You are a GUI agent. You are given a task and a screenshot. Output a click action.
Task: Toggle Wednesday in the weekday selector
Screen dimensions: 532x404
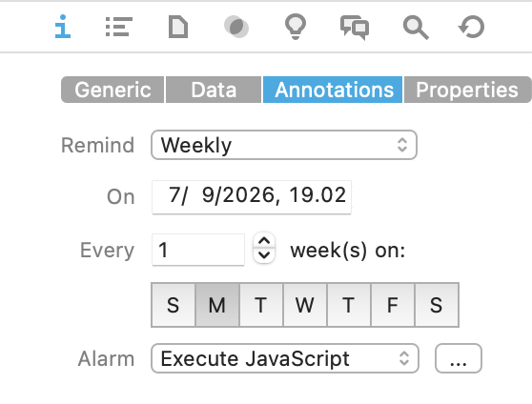(x=305, y=305)
